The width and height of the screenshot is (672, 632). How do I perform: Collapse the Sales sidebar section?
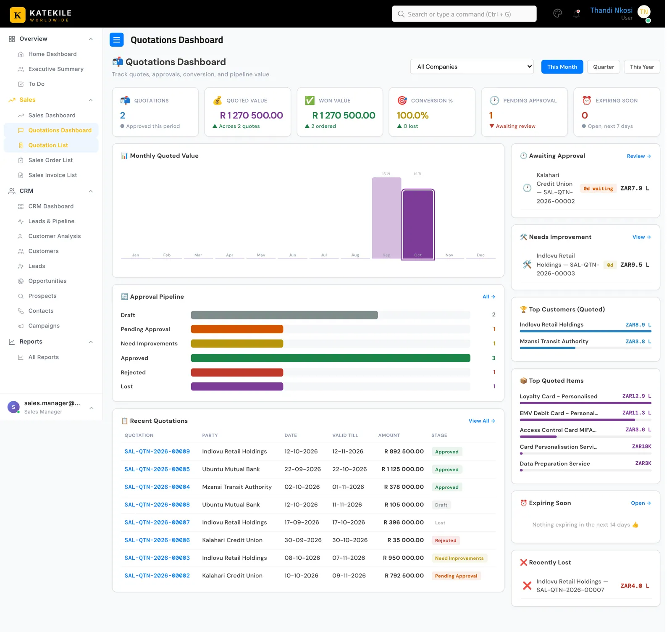click(x=91, y=100)
